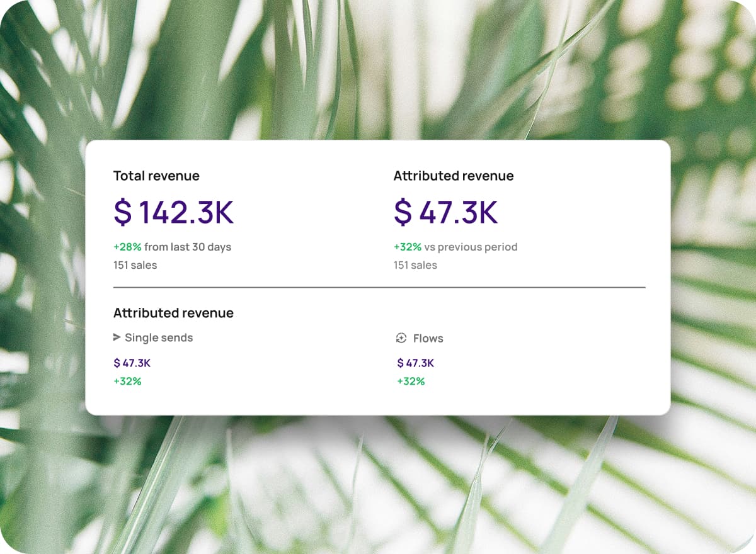This screenshot has height=554, width=756.
Task: Click 151 sales under Total revenue
Action: pyautogui.click(x=135, y=265)
